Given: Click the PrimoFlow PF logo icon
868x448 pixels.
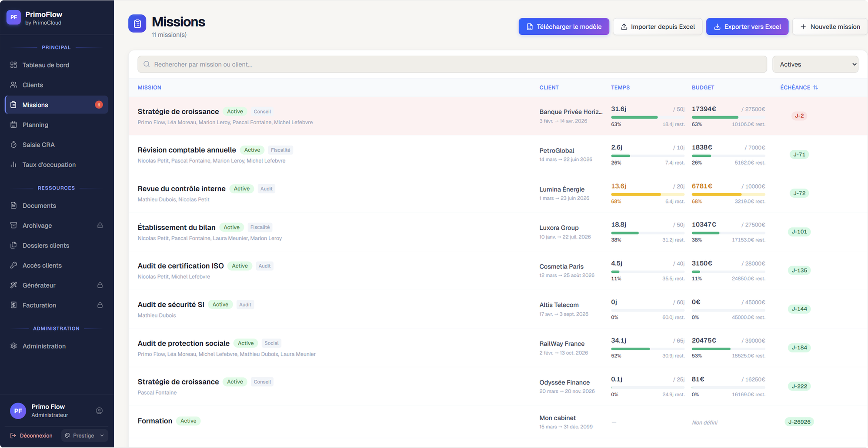Looking at the screenshot, I should [13, 17].
